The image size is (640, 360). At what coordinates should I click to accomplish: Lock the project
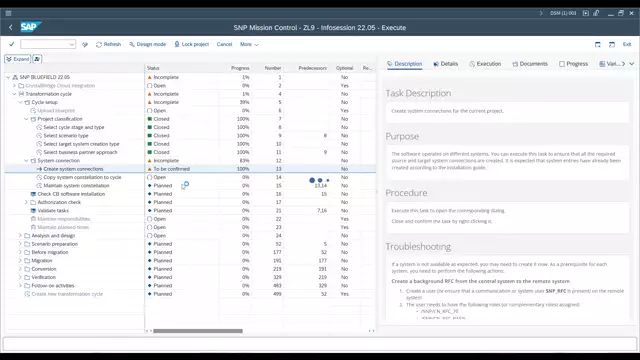[x=191, y=44]
